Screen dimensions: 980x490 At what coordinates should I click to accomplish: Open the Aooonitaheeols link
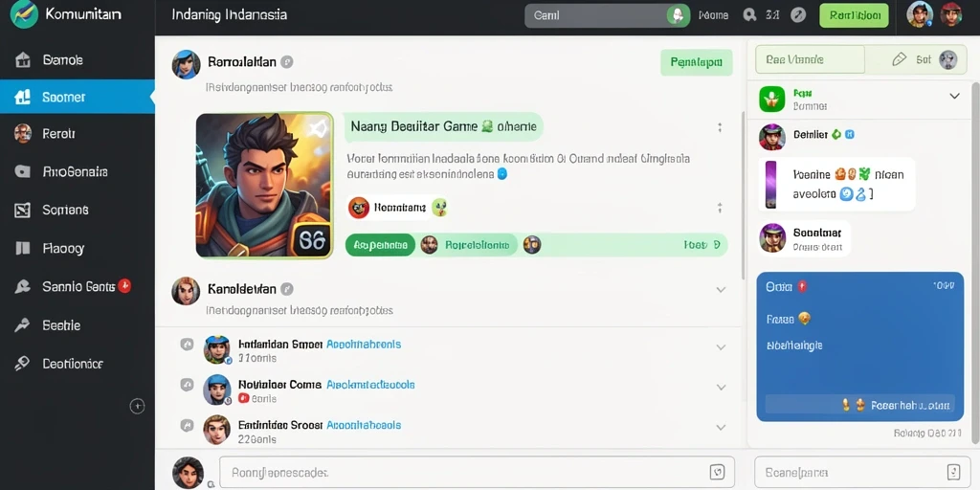click(364, 425)
